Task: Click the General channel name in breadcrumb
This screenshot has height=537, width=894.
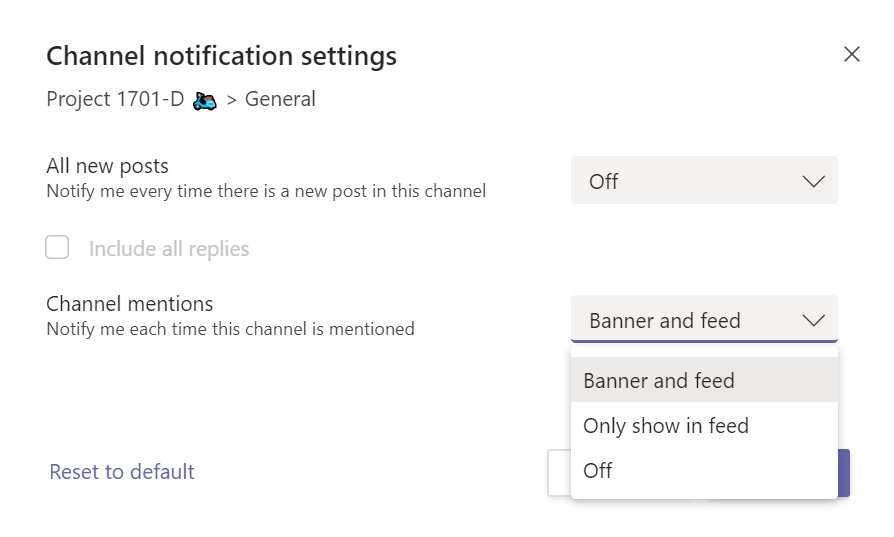Action: (280, 100)
